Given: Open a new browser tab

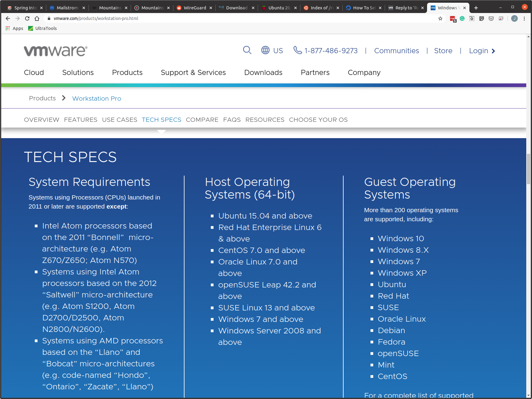Looking at the screenshot, I should coord(476,8).
